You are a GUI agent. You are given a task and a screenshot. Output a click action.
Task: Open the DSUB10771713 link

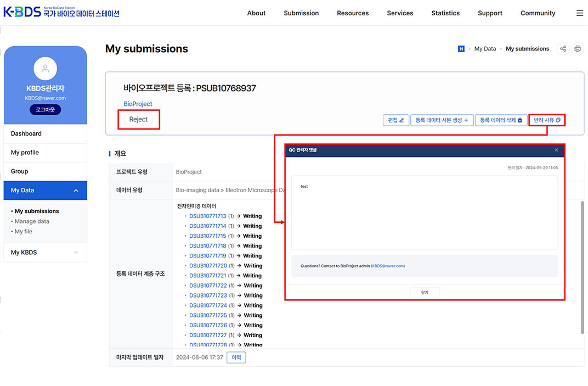[x=207, y=216]
